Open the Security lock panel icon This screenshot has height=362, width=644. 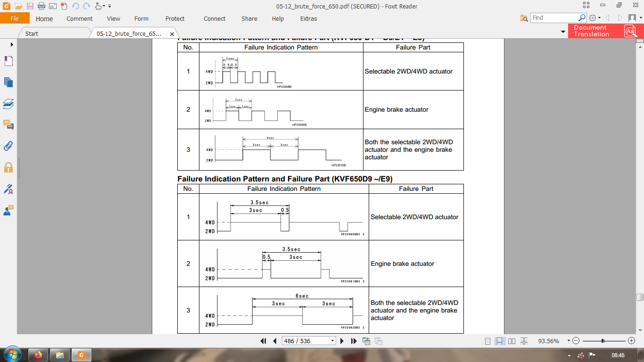(8, 167)
